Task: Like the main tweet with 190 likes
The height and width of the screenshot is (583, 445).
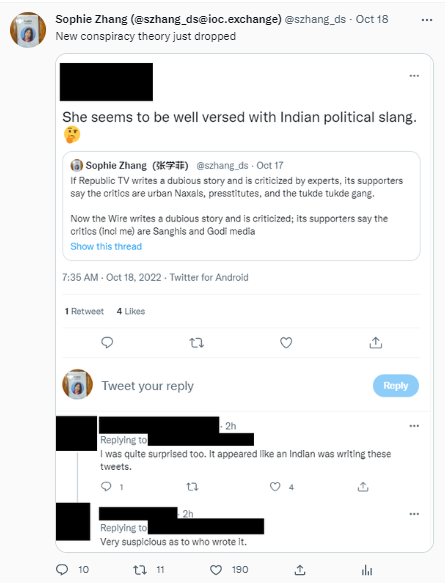Action: [216, 570]
